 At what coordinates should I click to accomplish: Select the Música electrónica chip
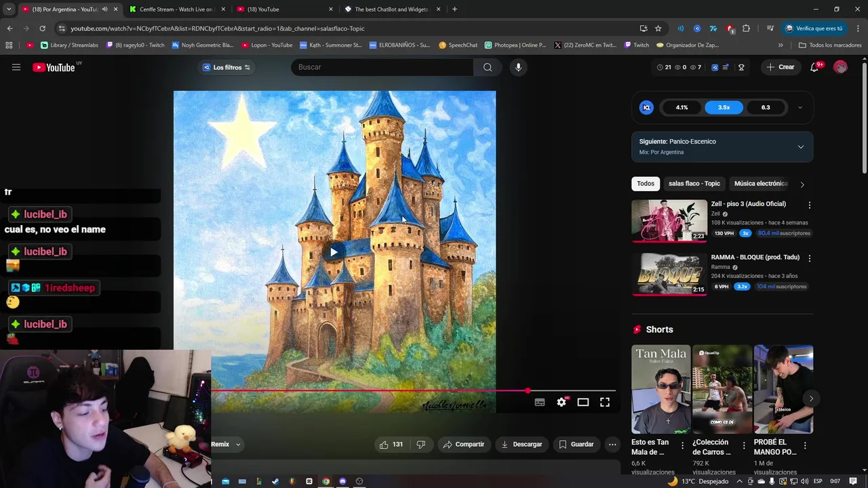(761, 184)
